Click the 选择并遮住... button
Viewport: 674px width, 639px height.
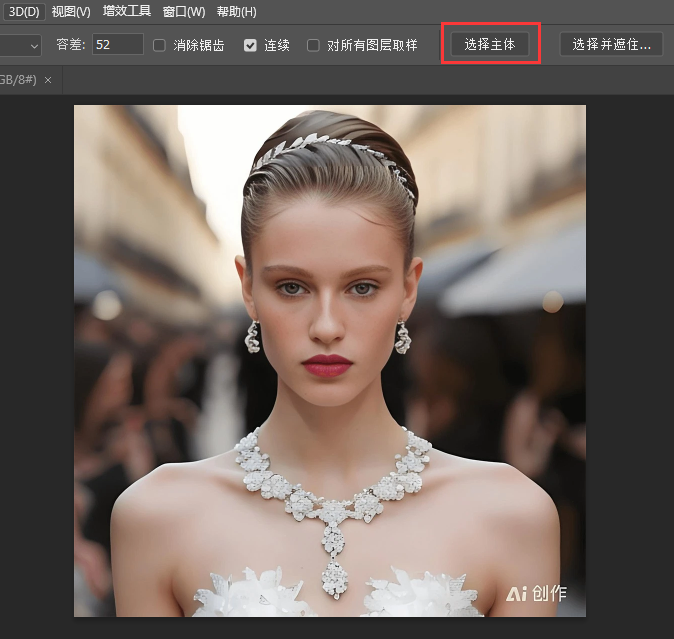pyautogui.click(x=611, y=44)
